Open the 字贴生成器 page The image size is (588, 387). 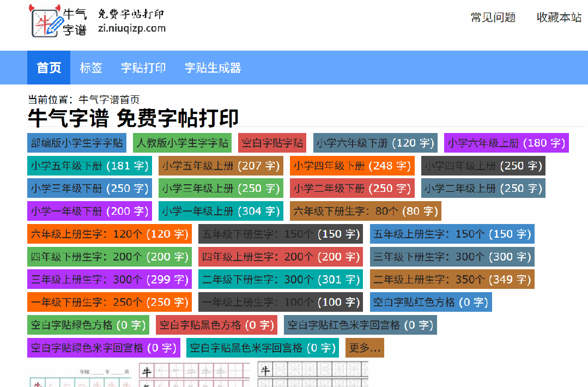[212, 68]
